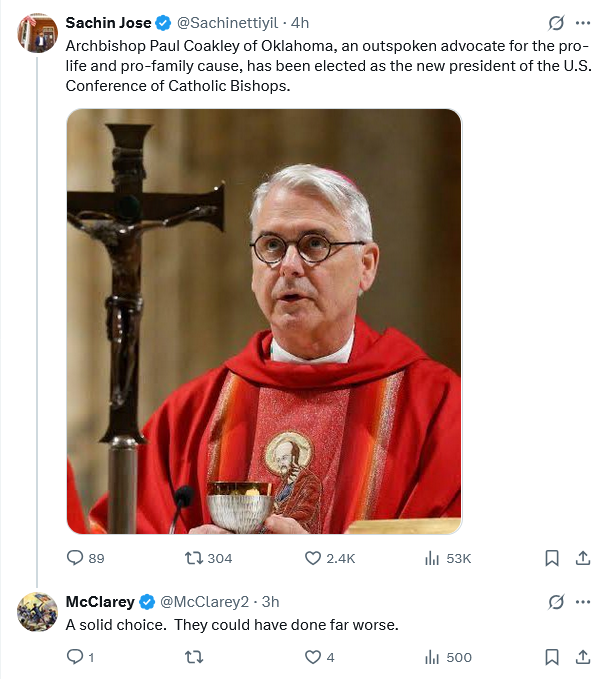This screenshot has width=608, height=679.
Task: Open Grok icon on Sachin Jose's post
Action: (557, 22)
